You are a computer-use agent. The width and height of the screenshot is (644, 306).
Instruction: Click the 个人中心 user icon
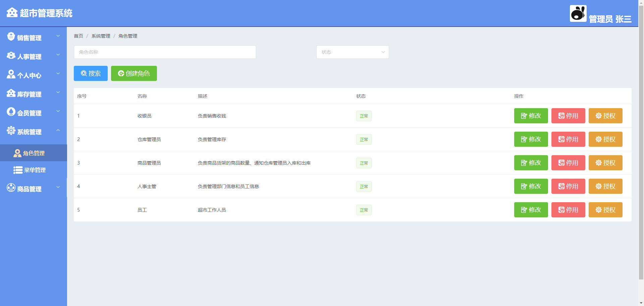click(x=11, y=74)
